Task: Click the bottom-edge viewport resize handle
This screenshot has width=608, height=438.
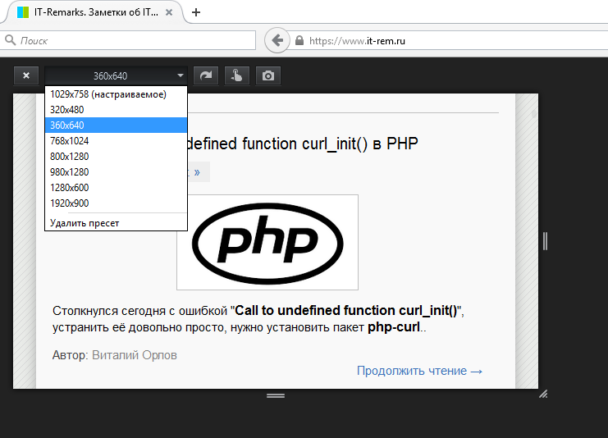Action: 276,396
